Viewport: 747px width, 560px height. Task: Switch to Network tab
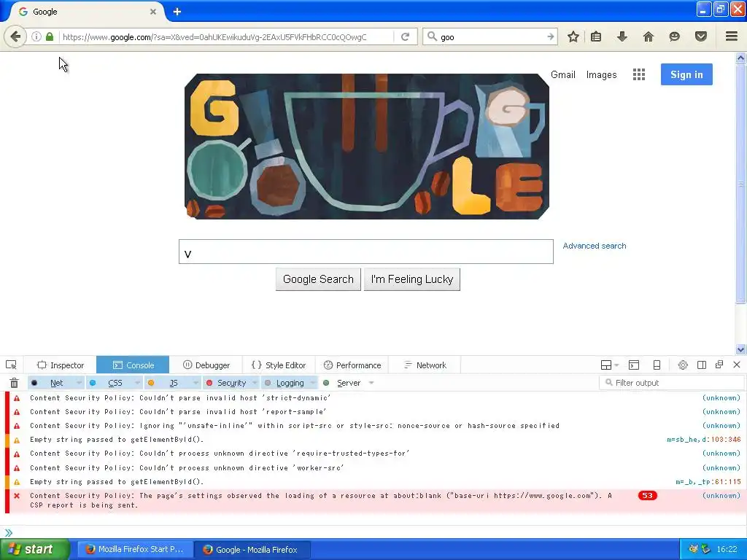click(425, 365)
